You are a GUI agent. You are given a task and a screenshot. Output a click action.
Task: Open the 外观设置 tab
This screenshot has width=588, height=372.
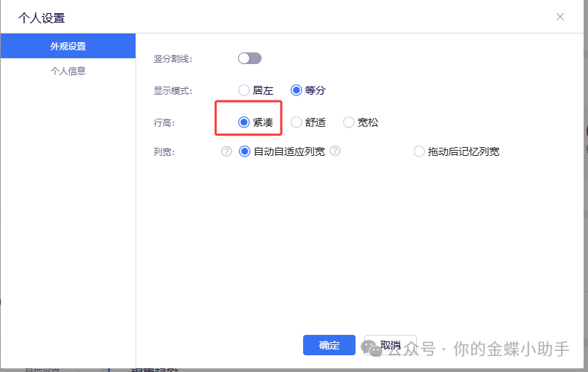coord(68,47)
